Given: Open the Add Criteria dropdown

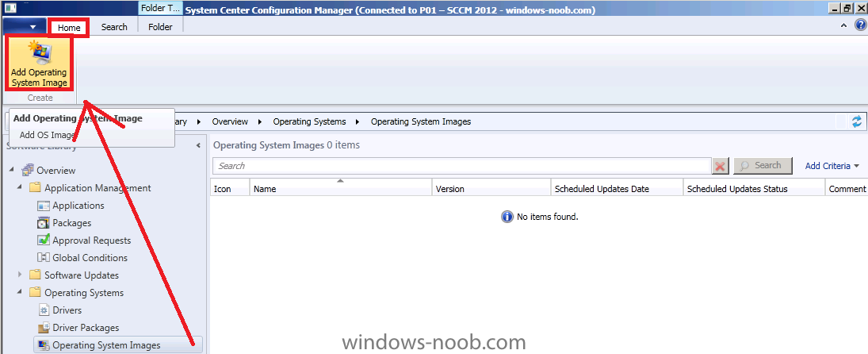Looking at the screenshot, I should click(832, 166).
